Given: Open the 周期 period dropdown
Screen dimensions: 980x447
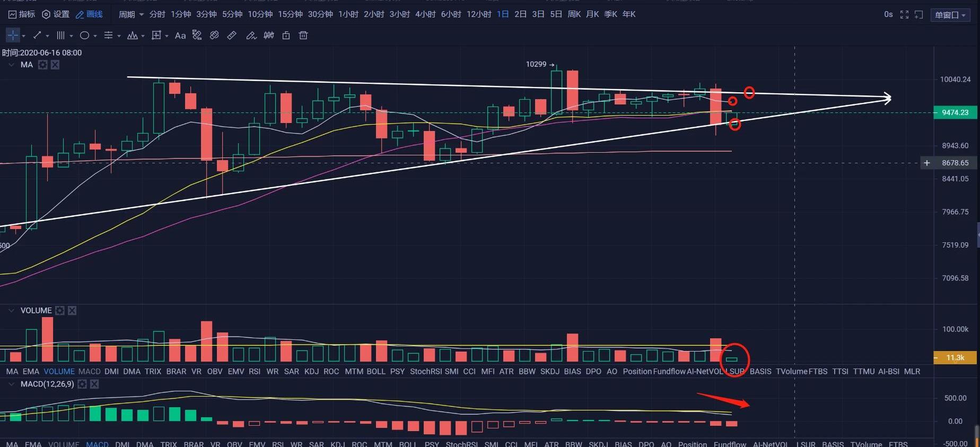Looking at the screenshot, I should [x=131, y=14].
